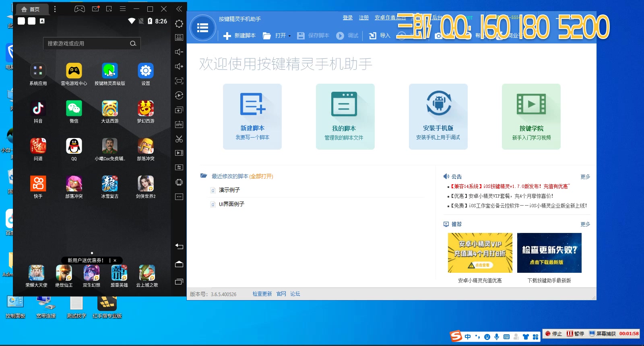Viewport: 644px width, 346px height.
Task: Click the 调试 toolbar button
Action: coord(347,36)
